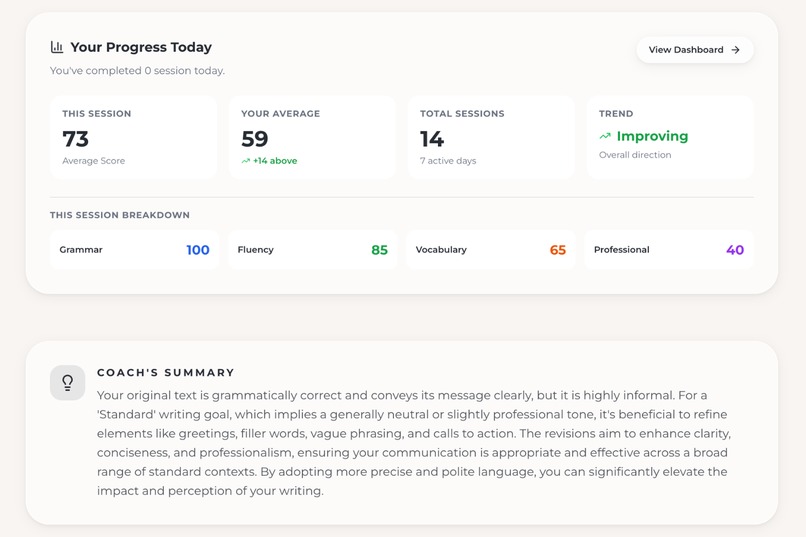Screen dimensions: 806x537
Task: Select the This Session score 73
Action: pyautogui.click(x=76, y=139)
